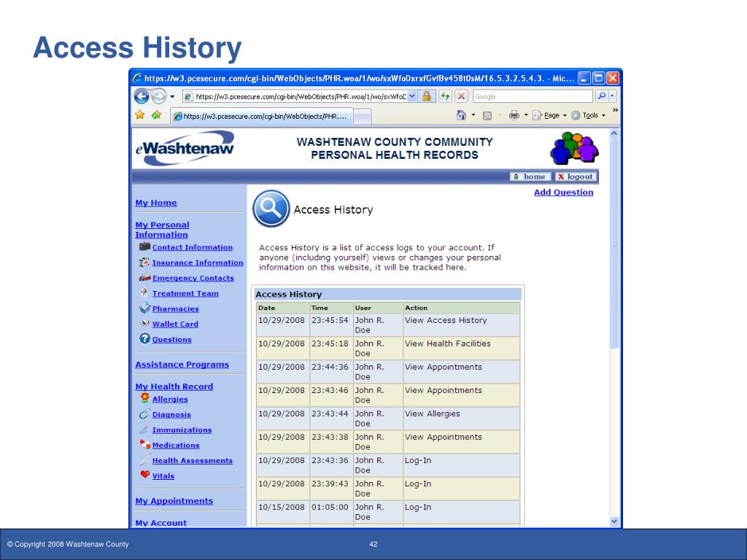Open the recent pages dropdown arrow
The image size is (747, 560).
pyautogui.click(x=172, y=97)
